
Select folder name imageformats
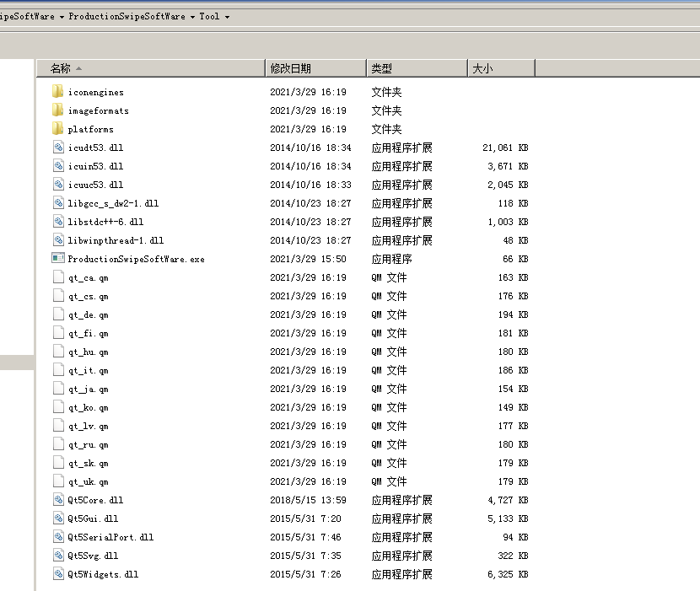[98, 110]
